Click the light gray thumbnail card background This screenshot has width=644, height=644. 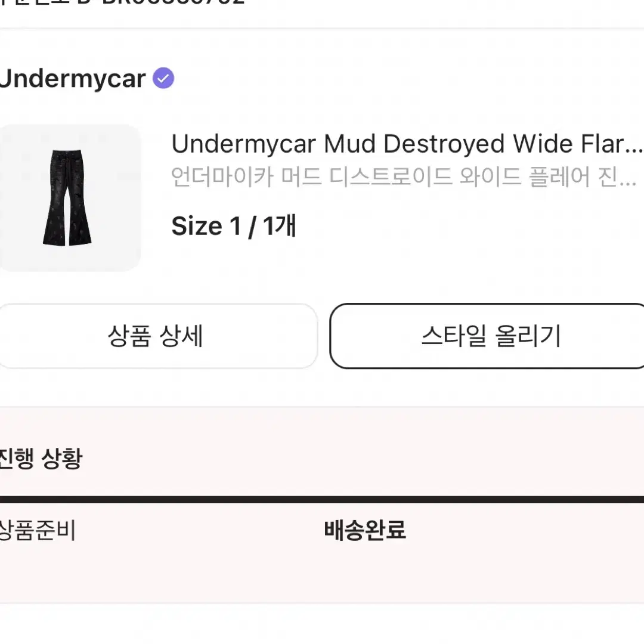[70, 197]
